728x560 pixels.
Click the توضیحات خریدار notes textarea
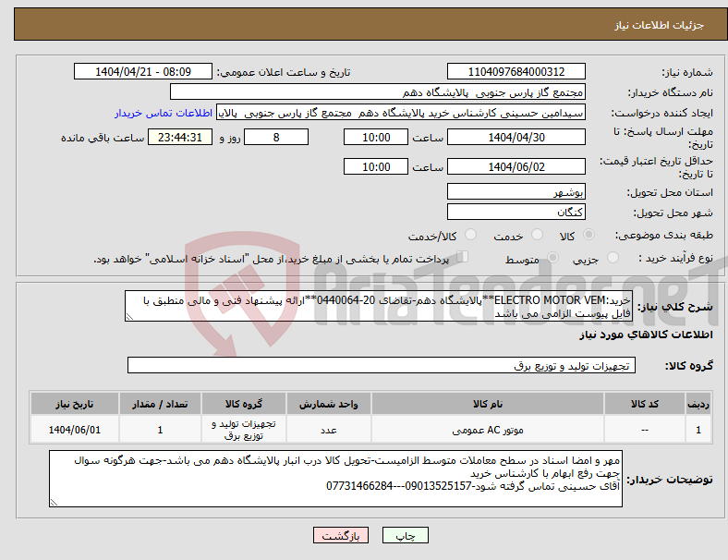point(335,479)
